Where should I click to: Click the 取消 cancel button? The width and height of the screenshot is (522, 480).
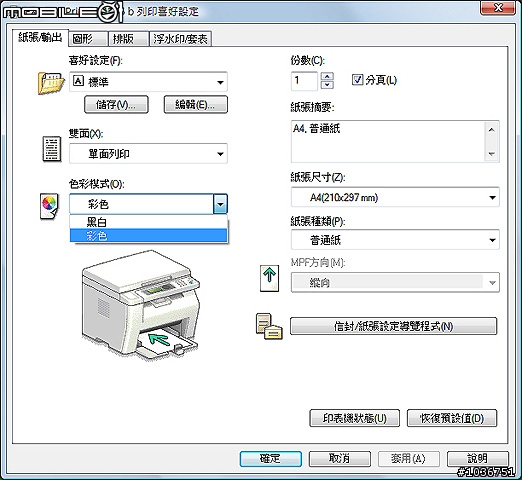coord(340,459)
